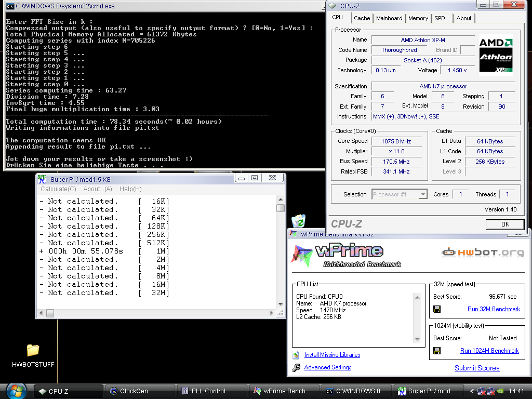Click the cmd.exe title bar icon
Screen dimensions: 532x399
click(10, 6)
